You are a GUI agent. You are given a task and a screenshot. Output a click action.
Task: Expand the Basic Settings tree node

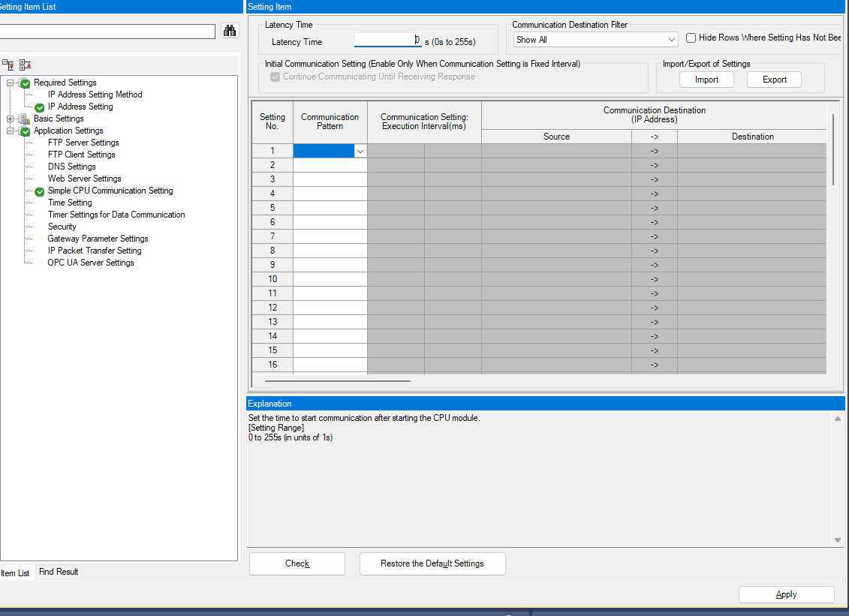click(x=10, y=119)
